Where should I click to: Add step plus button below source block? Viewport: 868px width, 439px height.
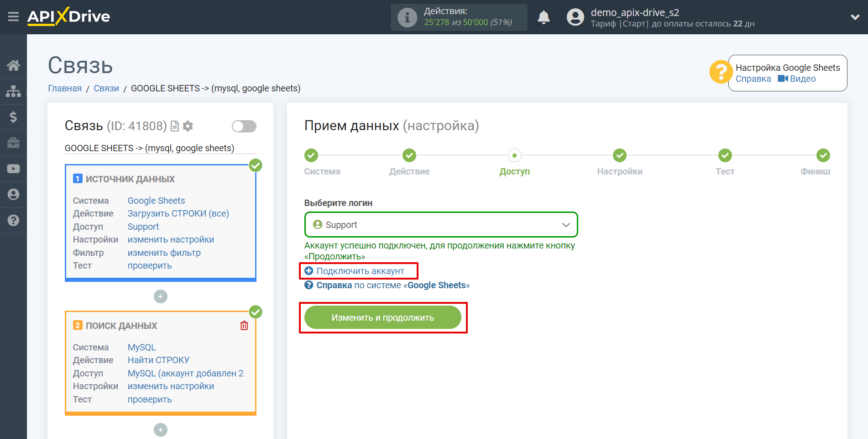point(161,296)
